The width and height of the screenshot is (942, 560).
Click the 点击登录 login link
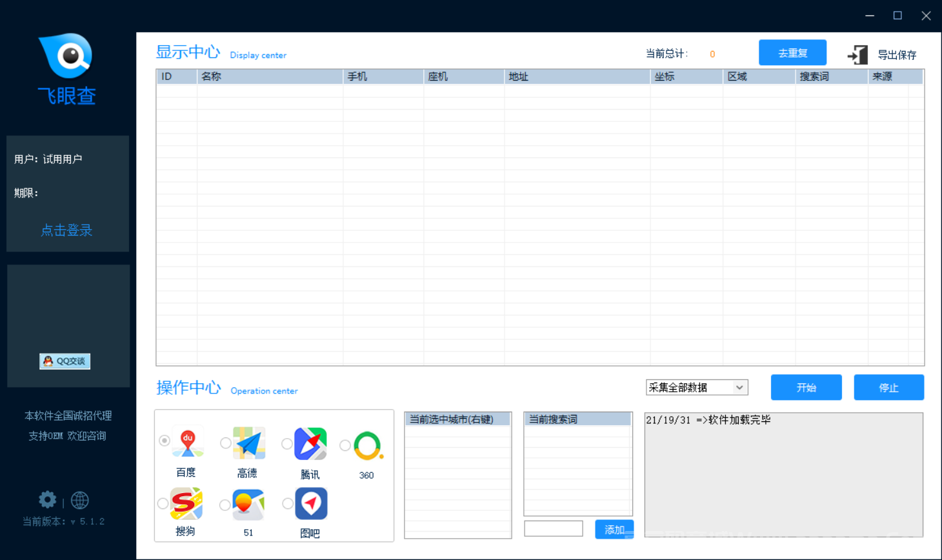click(x=66, y=230)
